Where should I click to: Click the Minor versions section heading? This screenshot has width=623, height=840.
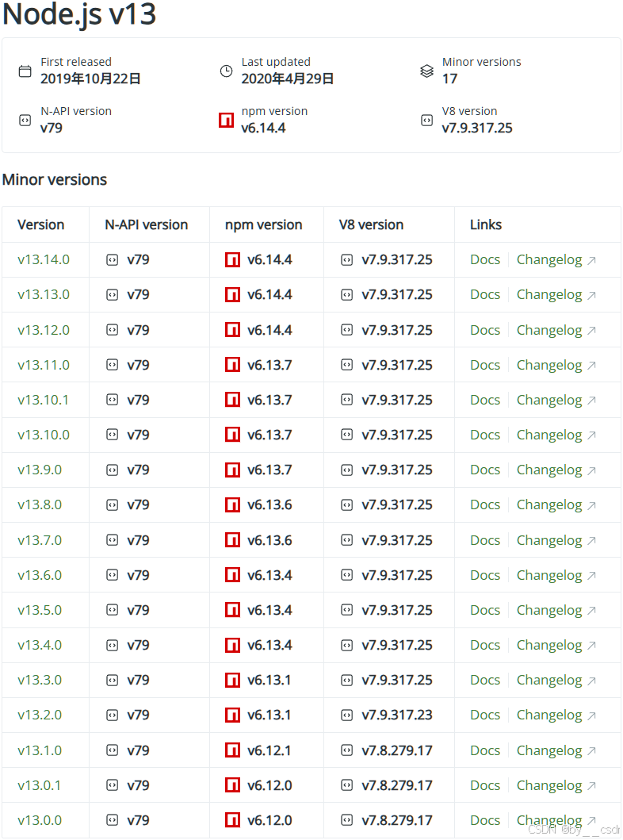click(55, 179)
